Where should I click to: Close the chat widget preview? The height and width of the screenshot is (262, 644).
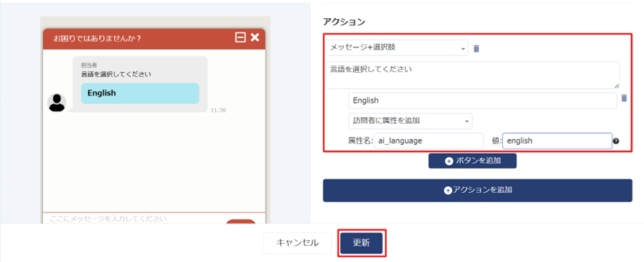pos(254,37)
